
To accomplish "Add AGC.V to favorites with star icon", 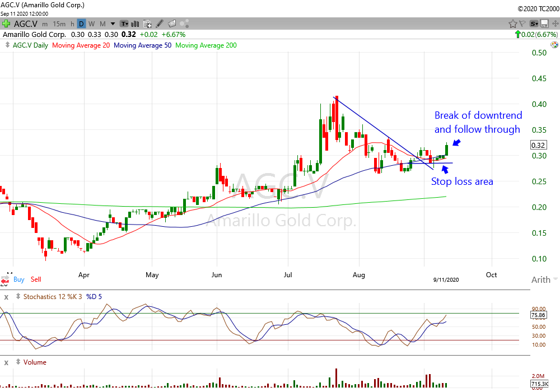I will point(513,24).
